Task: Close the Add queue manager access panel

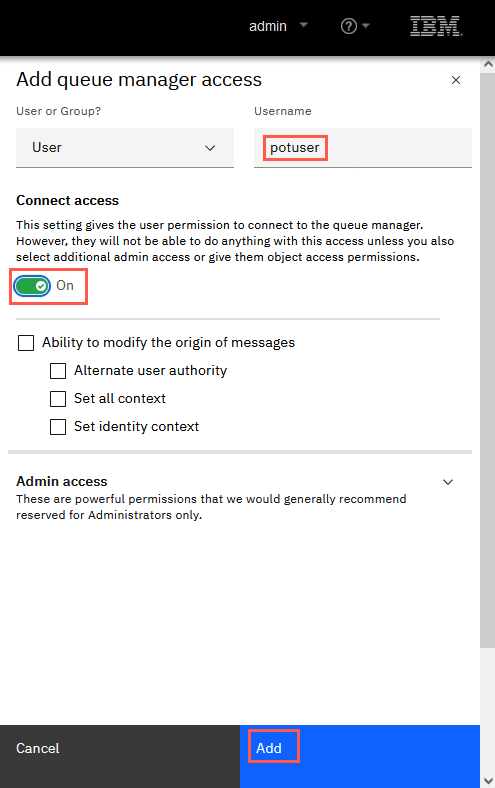Action: coord(456,80)
